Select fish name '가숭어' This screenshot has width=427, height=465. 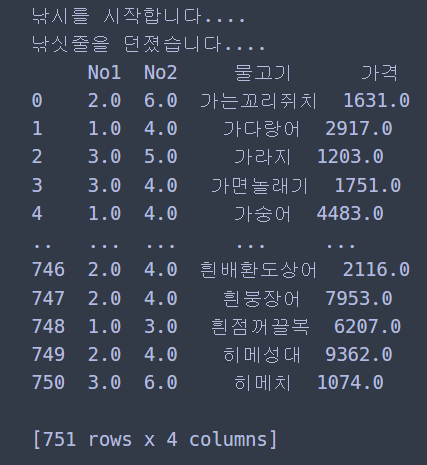click(x=263, y=214)
